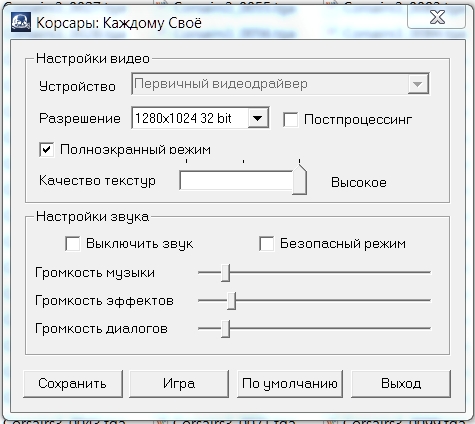Screen dimensions: 475x424
Task: Launch the game with Игра button
Action: coord(179,384)
